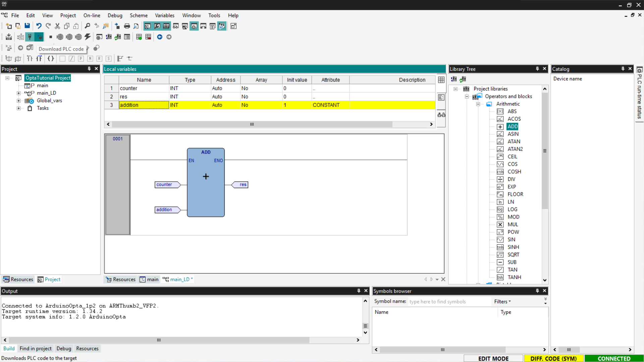
Task: Click the Find in project output tab
Action: click(36, 349)
